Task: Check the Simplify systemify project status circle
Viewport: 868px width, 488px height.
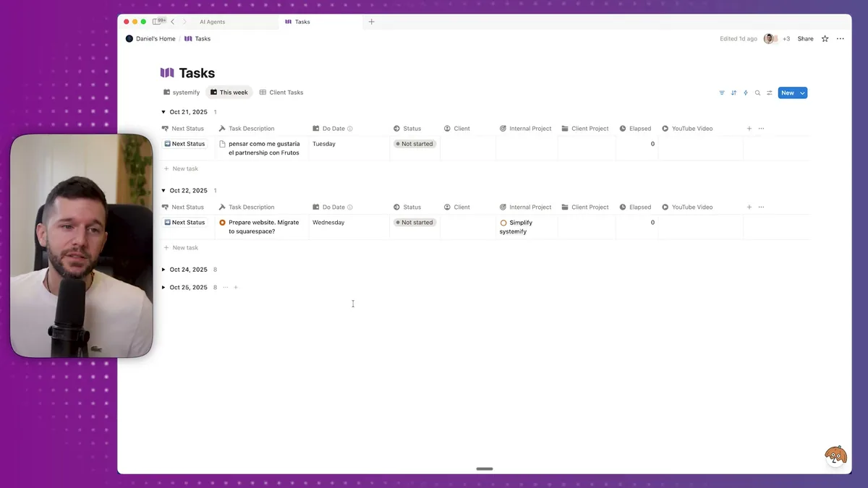Action: point(504,223)
